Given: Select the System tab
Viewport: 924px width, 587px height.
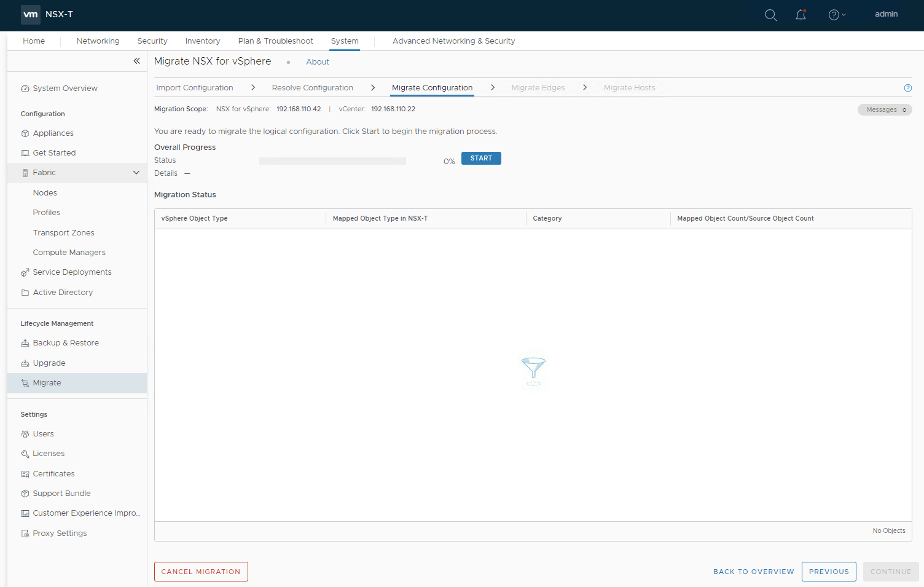Looking at the screenshot, I should point(345,41).
